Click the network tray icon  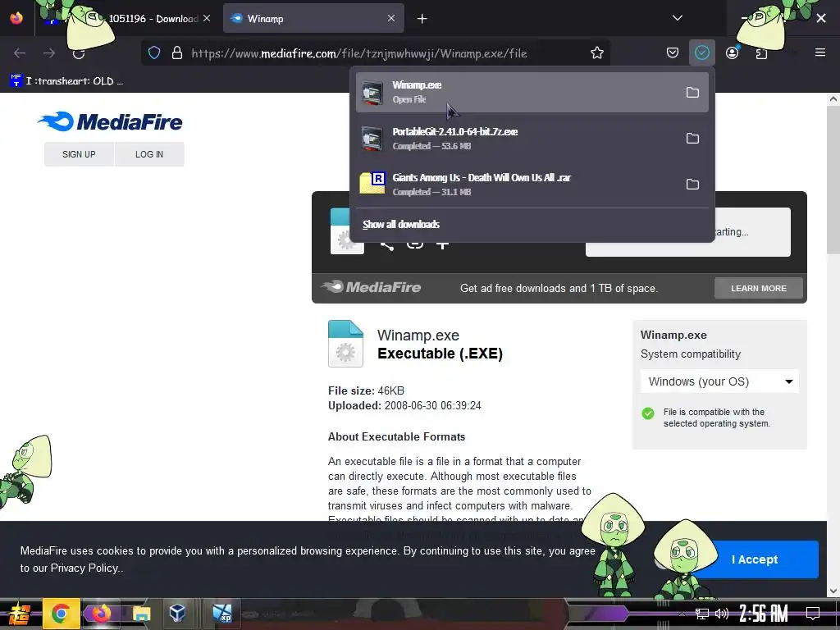[702, 614]
